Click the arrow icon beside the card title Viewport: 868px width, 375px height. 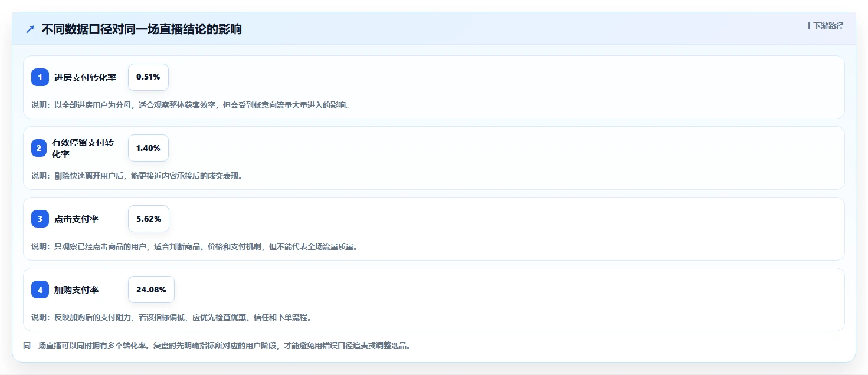30,29
